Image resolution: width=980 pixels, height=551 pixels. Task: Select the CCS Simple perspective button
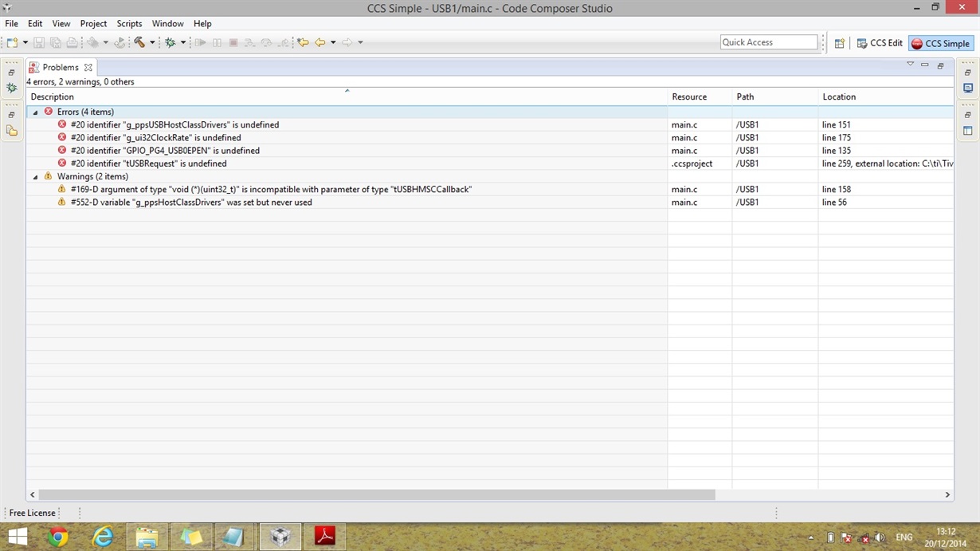tap(941, 43)
